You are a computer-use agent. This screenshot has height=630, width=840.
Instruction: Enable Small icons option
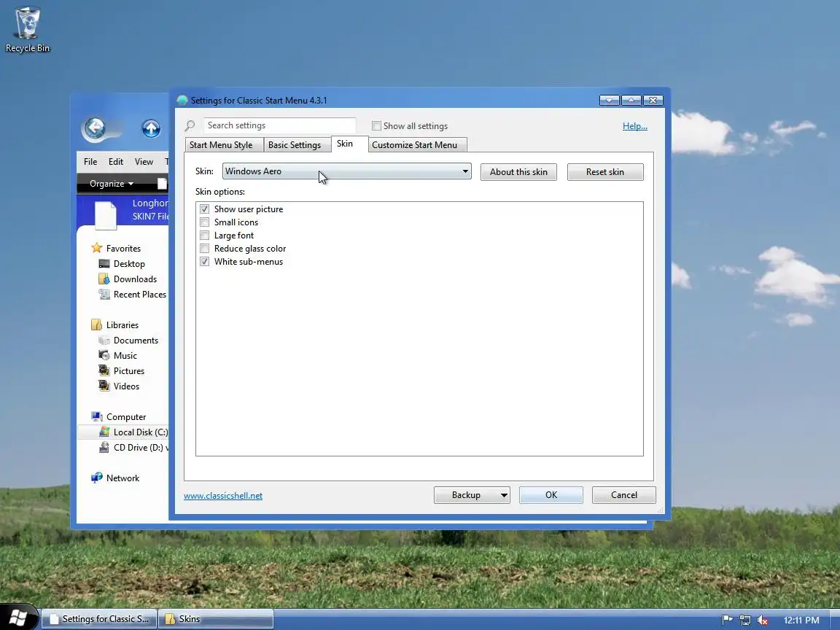pyautogui.click(x=205, y=222)
